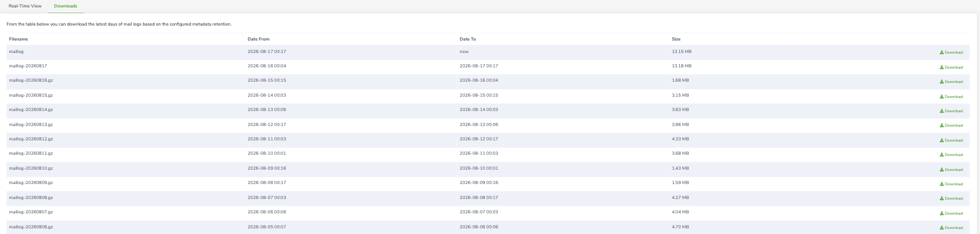Select filename maillog-20260816.gz
The image size is (980, 234).
[x=31, y=80]
